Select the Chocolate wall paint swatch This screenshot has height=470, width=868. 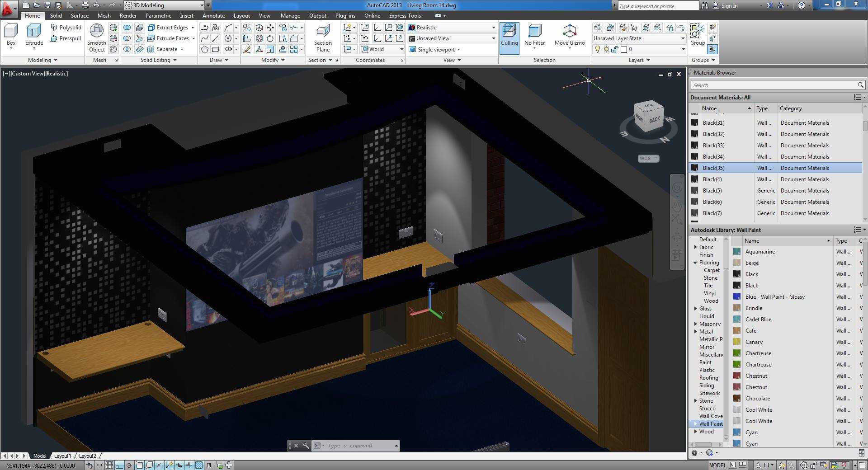(737, 399)
